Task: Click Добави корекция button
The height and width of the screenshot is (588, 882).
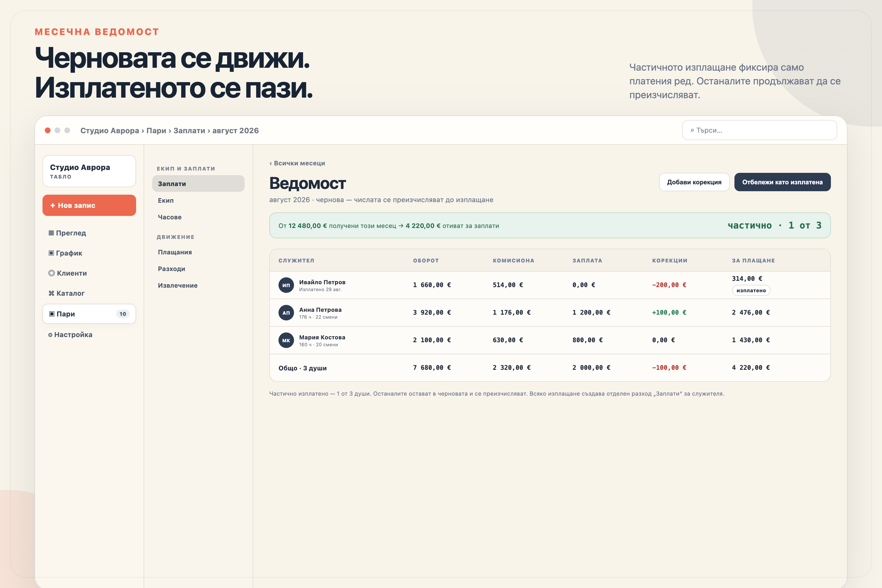Action: [694, 182]
